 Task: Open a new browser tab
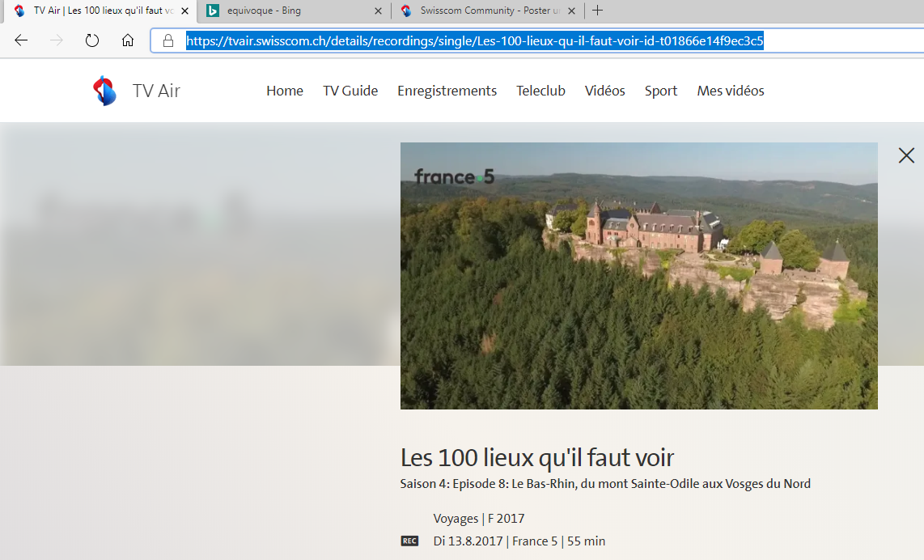click(x=597, y=11)
